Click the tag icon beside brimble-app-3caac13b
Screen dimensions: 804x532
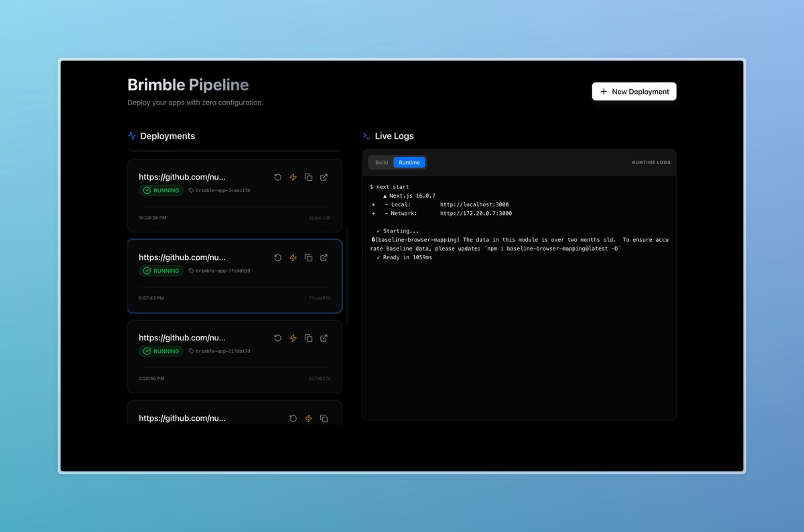191,190
